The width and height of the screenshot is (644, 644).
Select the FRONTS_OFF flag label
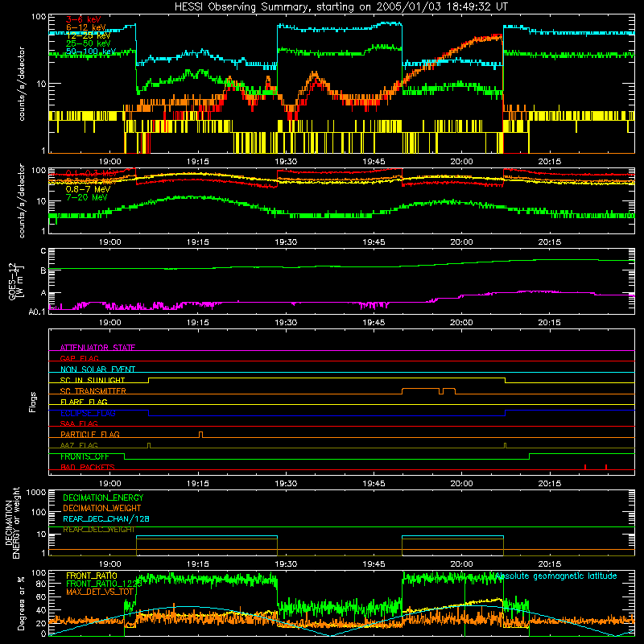point(85,456)
